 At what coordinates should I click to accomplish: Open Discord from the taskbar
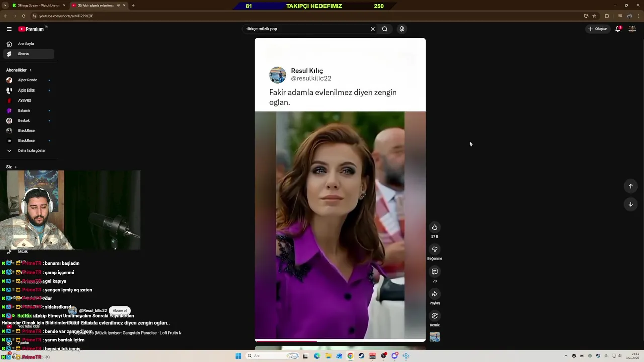[394, 356]
